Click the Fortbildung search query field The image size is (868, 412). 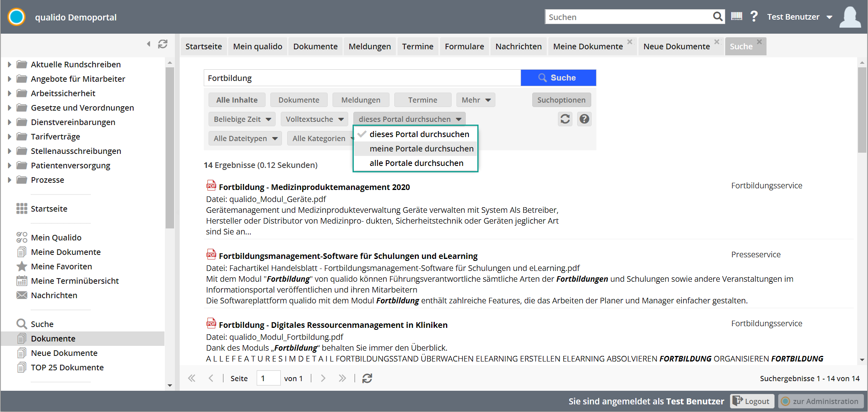[362, 78]
